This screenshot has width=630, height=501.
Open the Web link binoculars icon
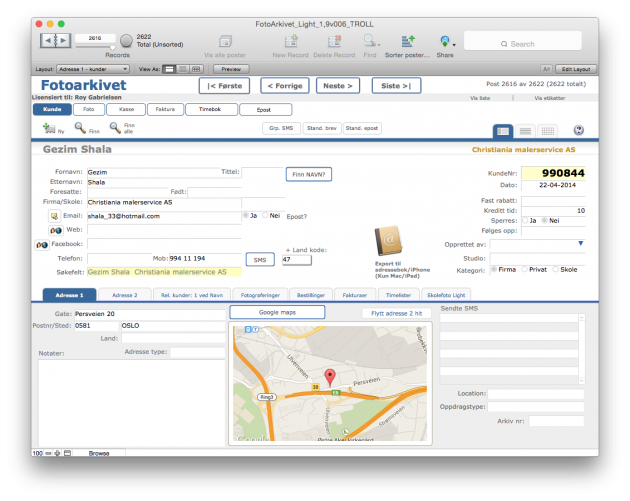coord(55,230)
